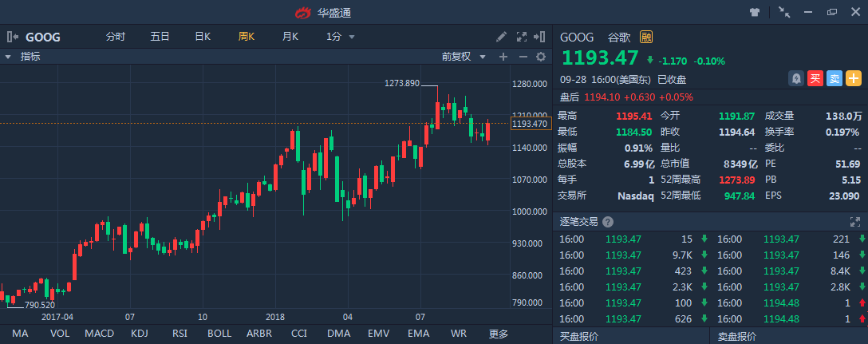Viewport: 868px width, 344px height.
Task: Click the 1273.890 high price label
Action: pyautogui.click(x=402, y=83)
